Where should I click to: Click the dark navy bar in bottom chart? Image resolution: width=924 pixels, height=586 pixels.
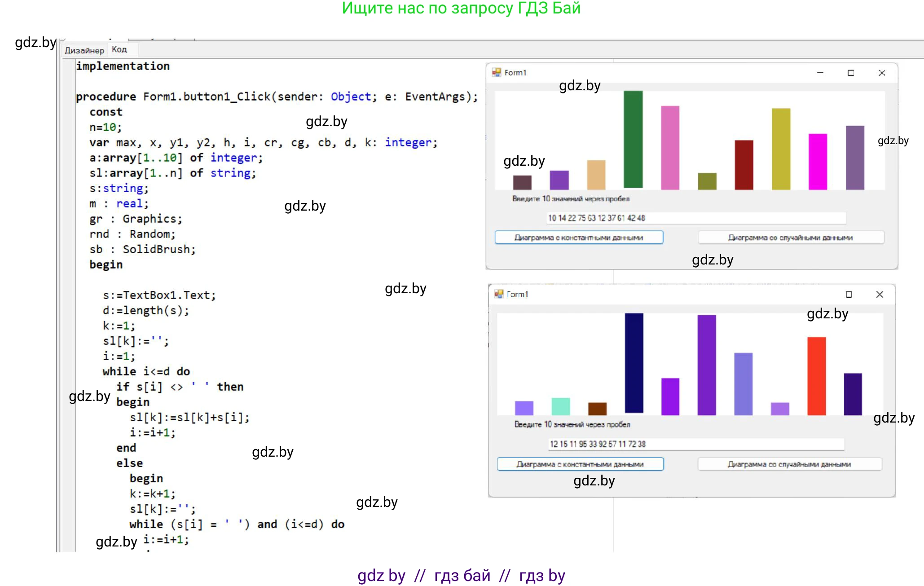(634, 363)
